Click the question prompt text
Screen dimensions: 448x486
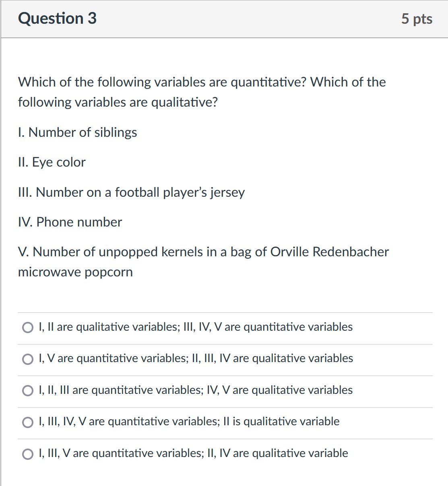coord(201,92)
